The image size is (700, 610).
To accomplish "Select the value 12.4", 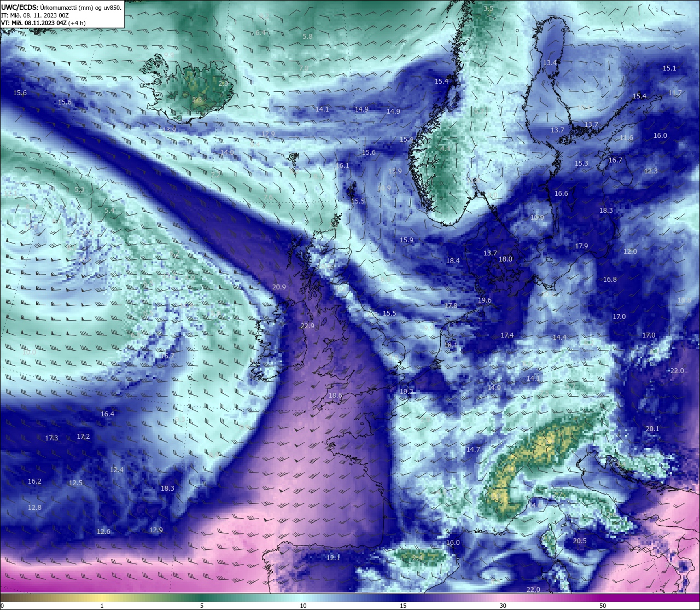I will coord(116,469).
